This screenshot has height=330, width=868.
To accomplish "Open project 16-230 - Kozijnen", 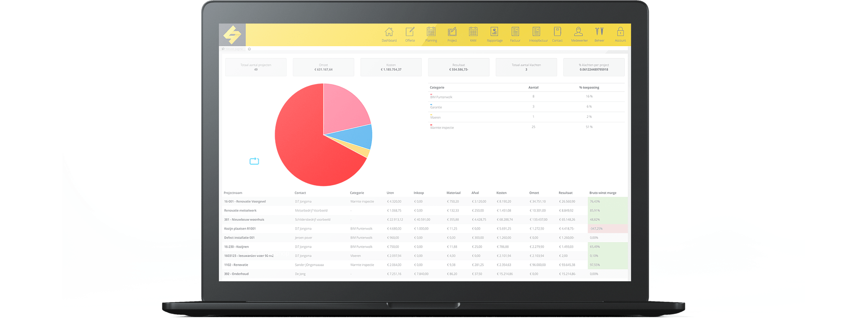I will pyautogui.click(x=236, y=247).
